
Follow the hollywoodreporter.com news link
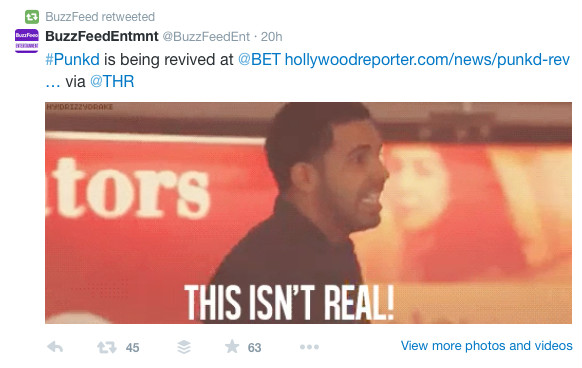tap(427, 60)
